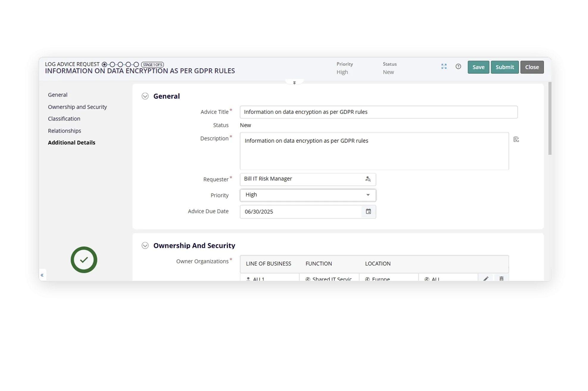
Task: Expand the header details double-arrow toggle
Action: click(x=294, y=83)
